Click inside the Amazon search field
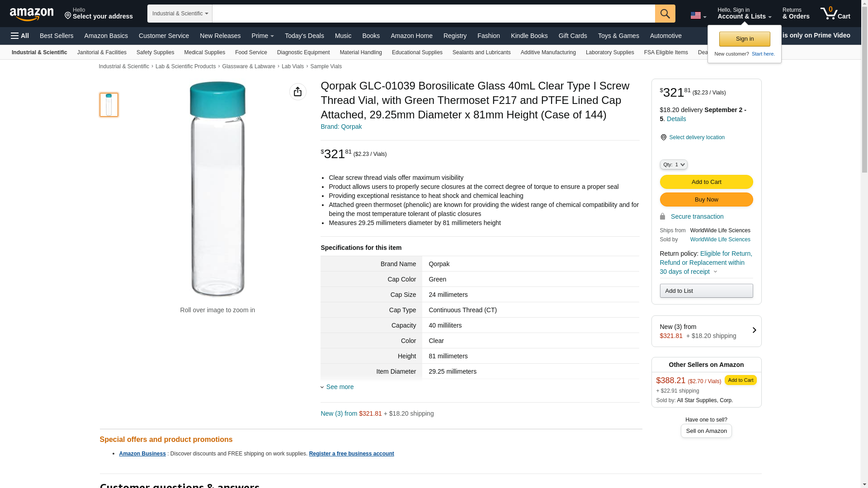 coord(433,14)
